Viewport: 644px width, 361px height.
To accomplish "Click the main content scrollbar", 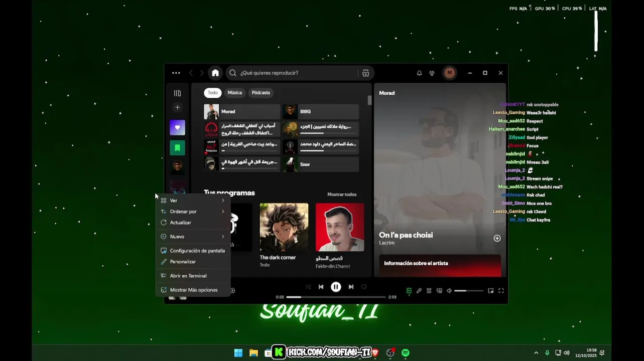I will click(x=369, y=100).
